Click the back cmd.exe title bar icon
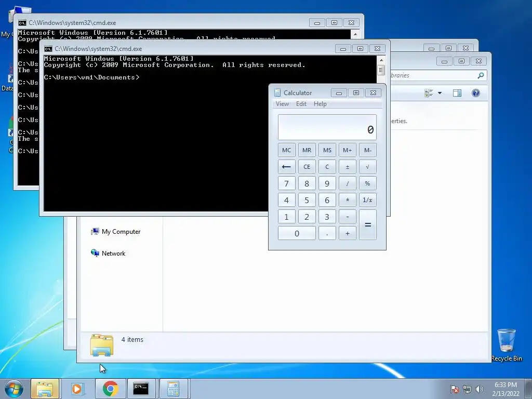Viewport: 532px width, 399px height. tap(22, 23)
